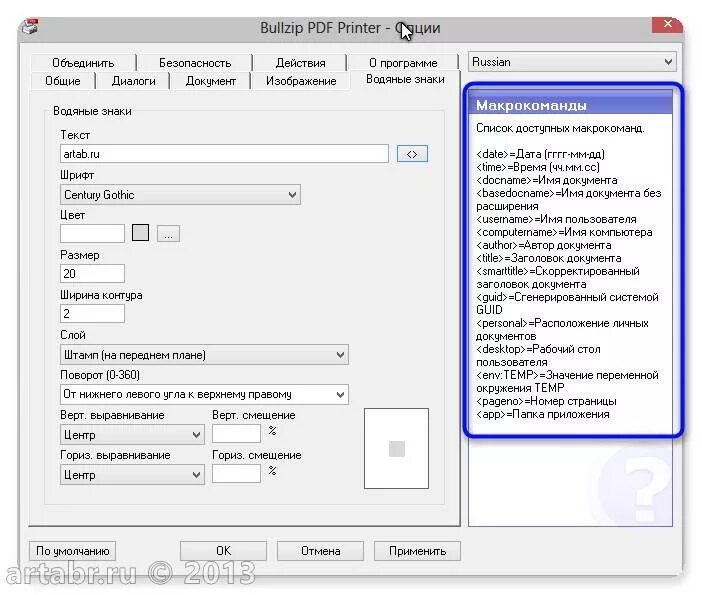Open the Century Gothic font dropdown
Screen dimensions: 702x595
click(x=180, y=195)
